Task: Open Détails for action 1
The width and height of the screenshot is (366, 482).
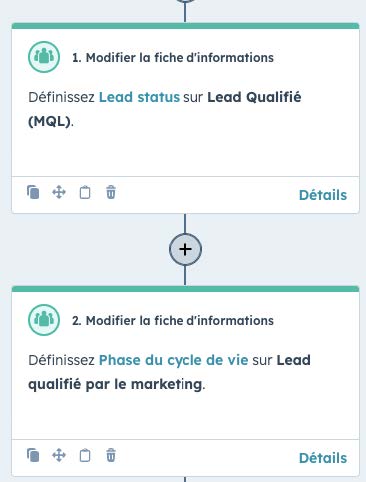Action: coord(323,195)
